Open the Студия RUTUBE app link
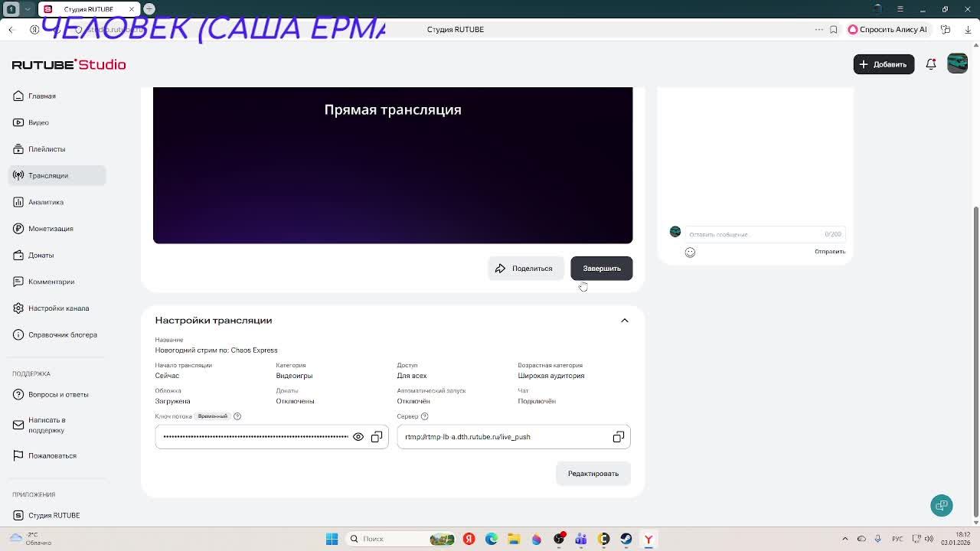This screenshot has width=980, height=551. [x=57, y=515]
